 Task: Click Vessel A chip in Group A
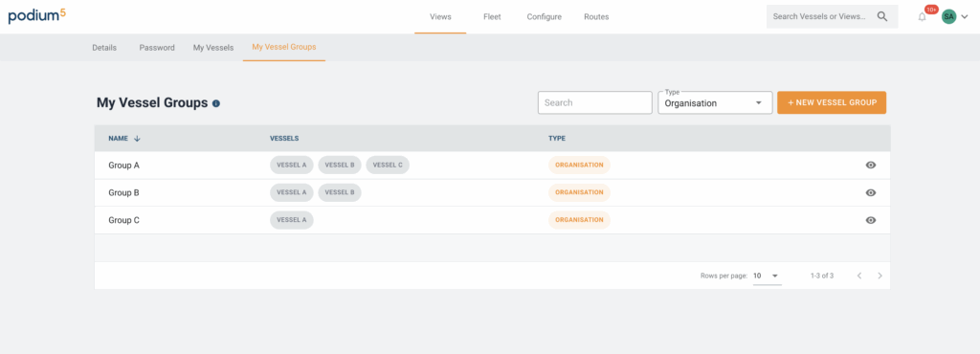[x=291, y=165]
